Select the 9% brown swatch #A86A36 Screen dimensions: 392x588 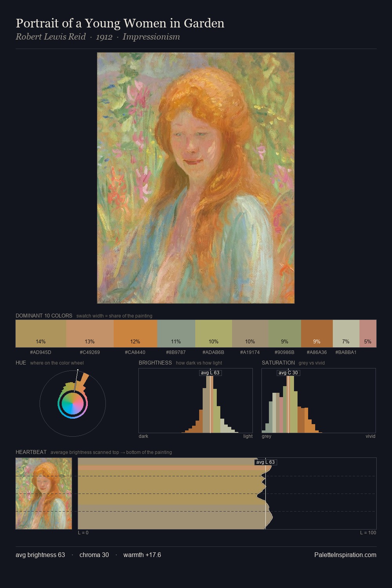317,334
